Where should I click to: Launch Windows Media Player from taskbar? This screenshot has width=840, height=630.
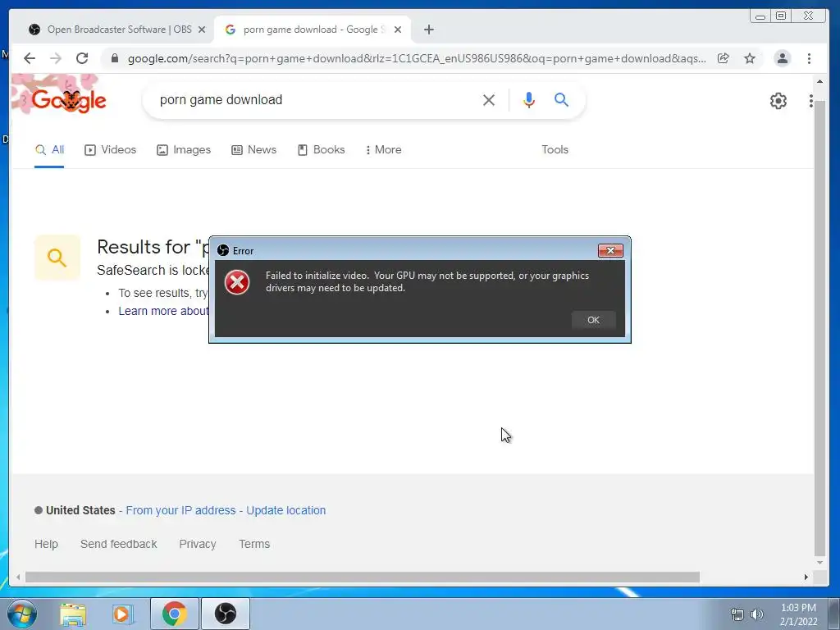122,614
